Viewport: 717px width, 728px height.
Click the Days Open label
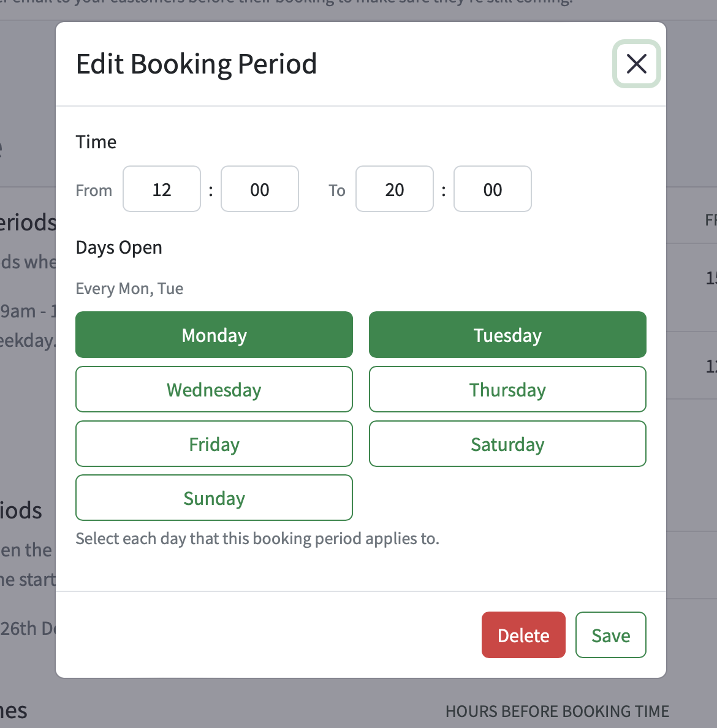(118, 247)
